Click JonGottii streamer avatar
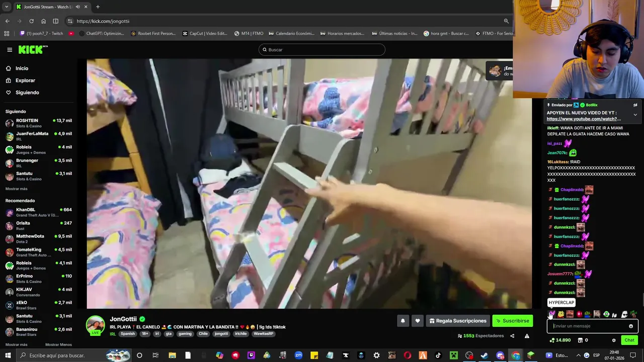This screenshot has height=362, width=644. (x=96, y=325)
